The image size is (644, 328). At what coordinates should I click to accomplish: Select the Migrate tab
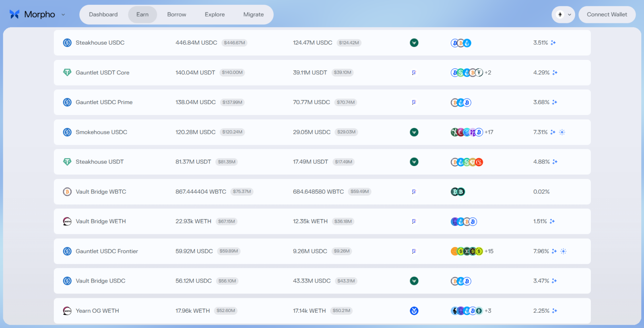[253, 14]
